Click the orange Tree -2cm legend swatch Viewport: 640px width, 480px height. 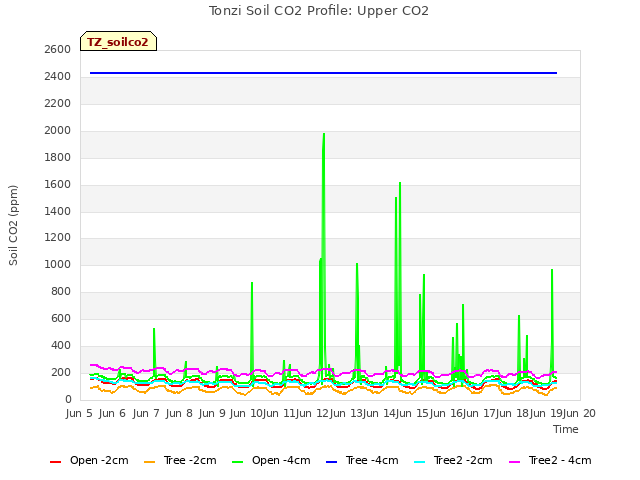click(150, 462)
